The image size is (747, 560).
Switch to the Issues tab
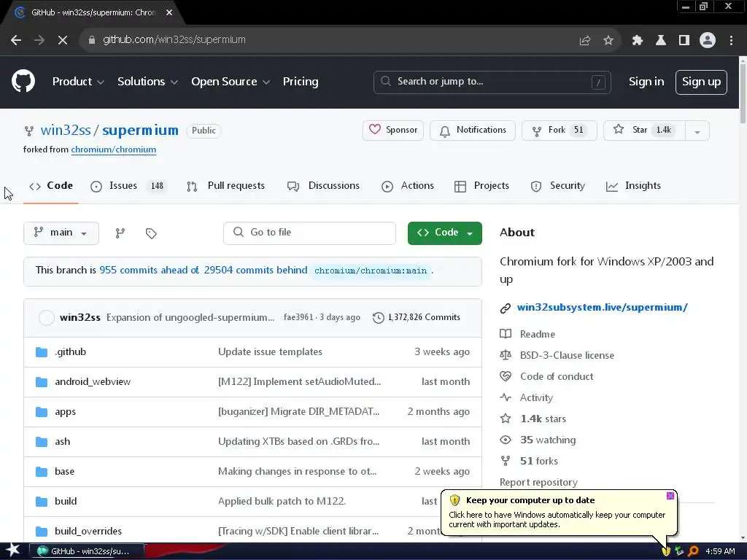click(128, 186)
